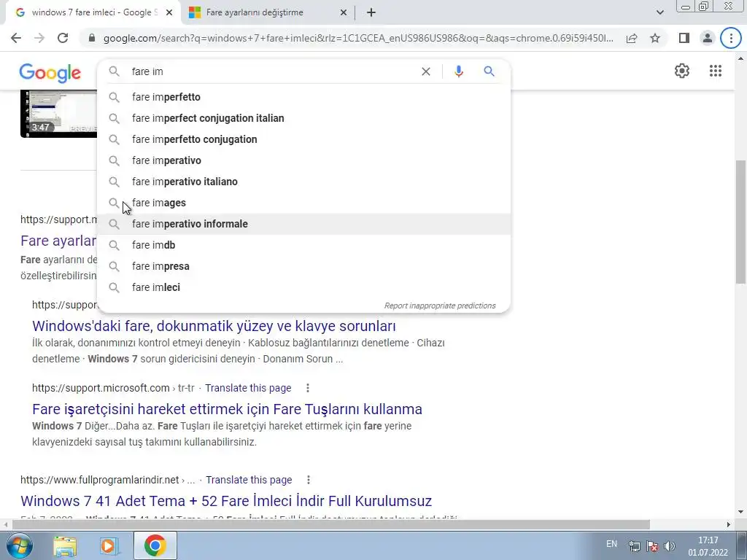Click the address bar URL
The image size is (747, 560).
pyautogui.click(x=357, y=38)
